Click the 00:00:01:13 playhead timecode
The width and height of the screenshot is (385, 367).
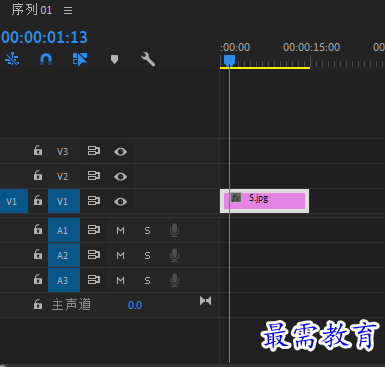[44, 37]
